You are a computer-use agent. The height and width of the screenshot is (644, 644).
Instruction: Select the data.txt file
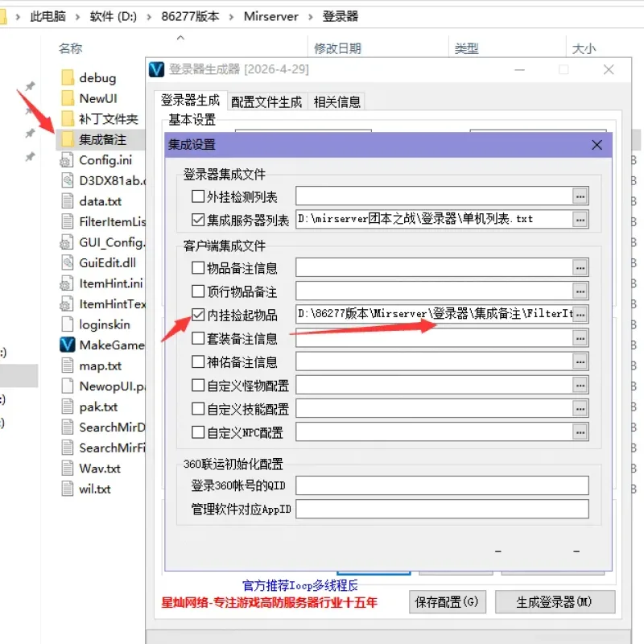pos(100,201)
